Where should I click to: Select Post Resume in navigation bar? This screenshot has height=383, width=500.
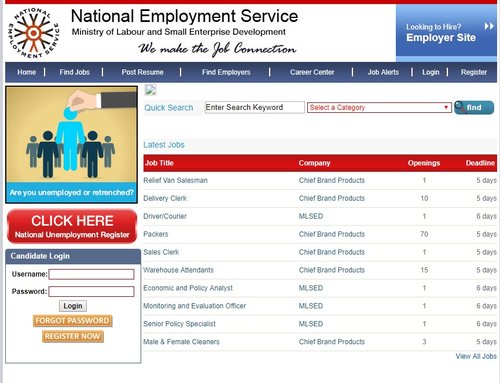tap(142, 72)
